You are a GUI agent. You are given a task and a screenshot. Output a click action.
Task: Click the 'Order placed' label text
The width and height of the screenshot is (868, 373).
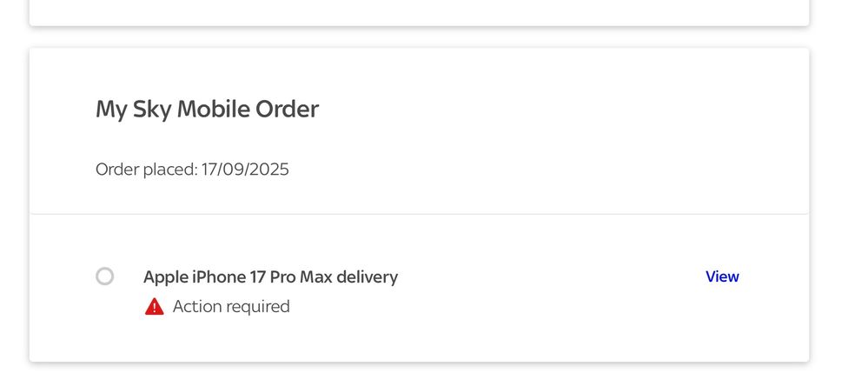tap(146, 170)
